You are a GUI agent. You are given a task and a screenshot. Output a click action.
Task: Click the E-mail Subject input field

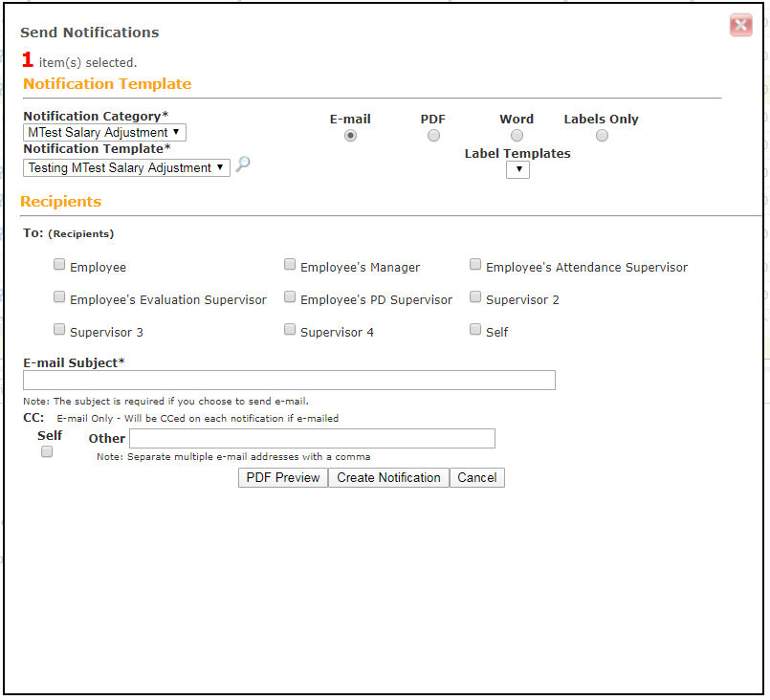[289, 381]
